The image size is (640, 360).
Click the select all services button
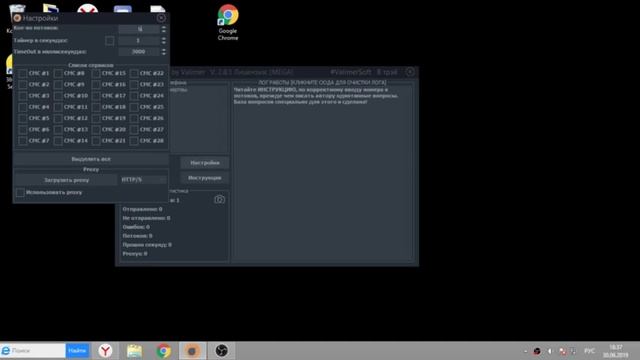click(91, 159)
